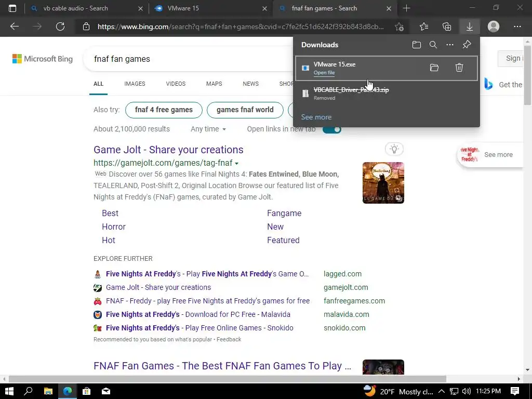
Task: Click Open file under VMware 15.exe
Action: point(324,73)
